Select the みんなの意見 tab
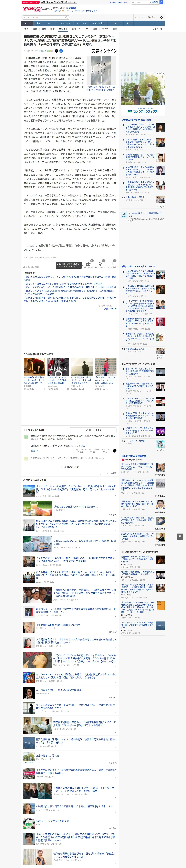Image resolution: width=186 pixels, height=868 pixels. pos(98,24)
